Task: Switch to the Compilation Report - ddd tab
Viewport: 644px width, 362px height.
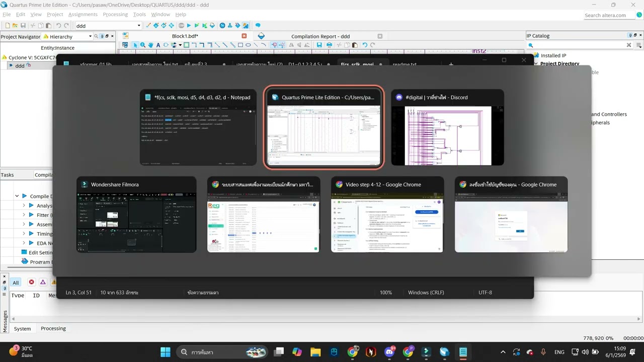Action: point(320,36)
